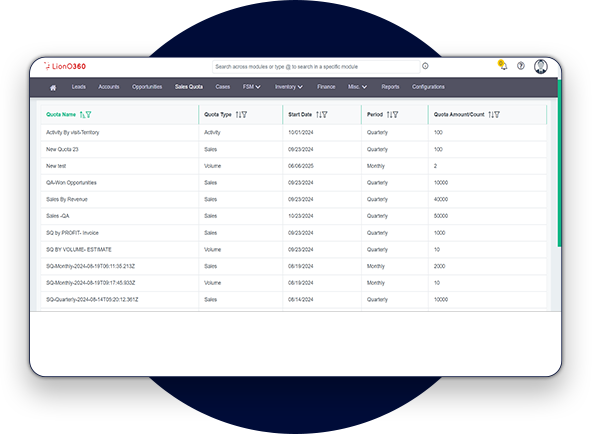
Task: Click the 50000 amount cell
Action: 441,216
